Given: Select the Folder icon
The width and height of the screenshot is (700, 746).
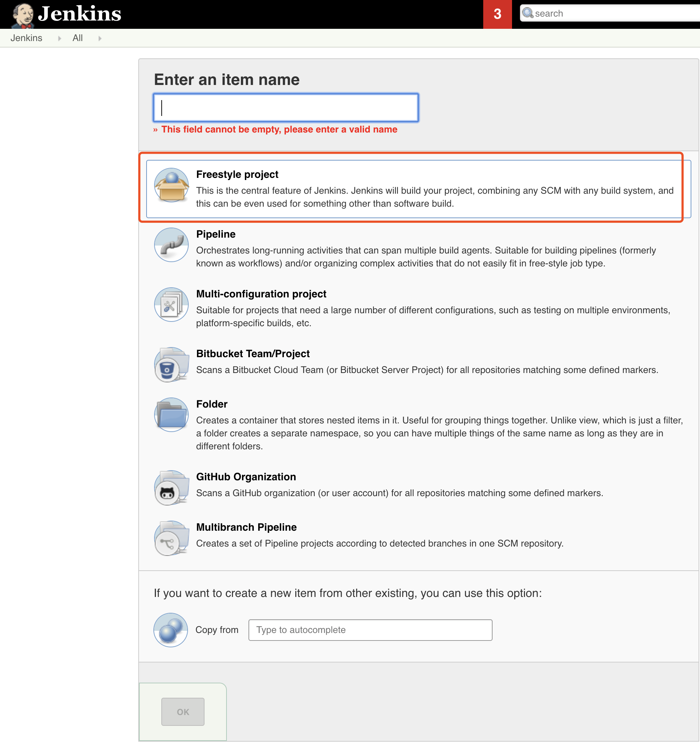Looking at the screenshot, I should (171, 415).
